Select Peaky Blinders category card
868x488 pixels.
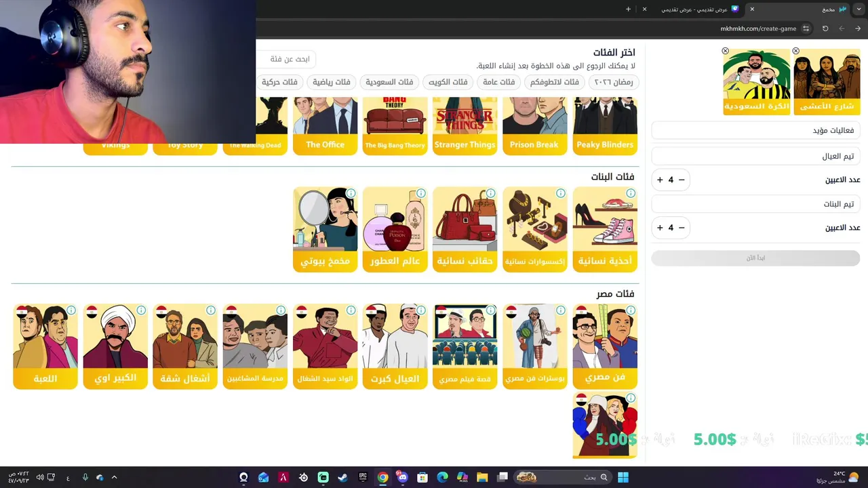(x=605, y=126)
